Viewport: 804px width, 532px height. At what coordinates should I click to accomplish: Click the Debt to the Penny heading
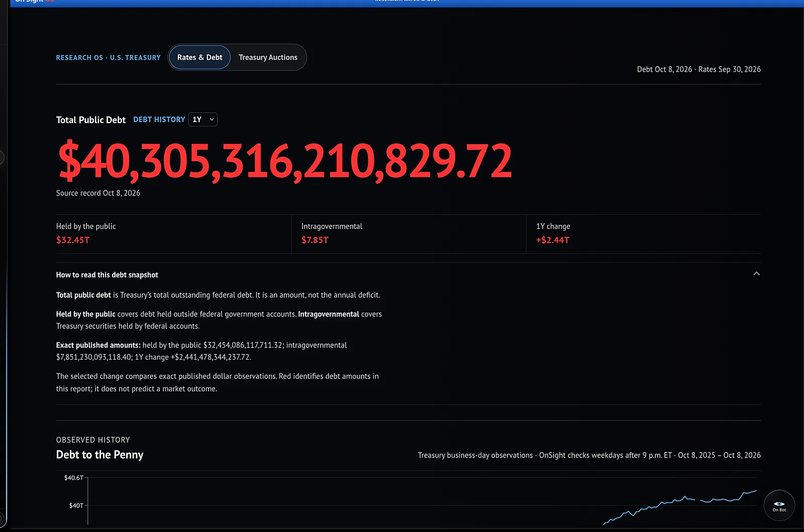(99, 455)
